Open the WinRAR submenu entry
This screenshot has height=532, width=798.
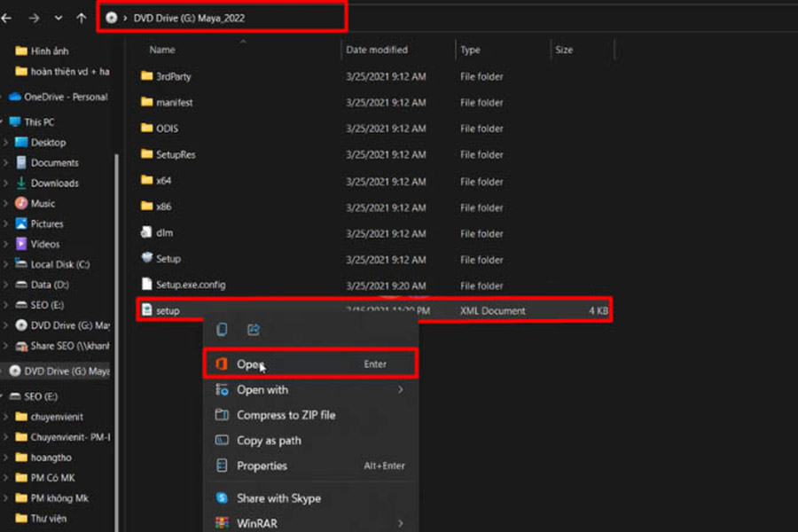(x=311, y=523)
